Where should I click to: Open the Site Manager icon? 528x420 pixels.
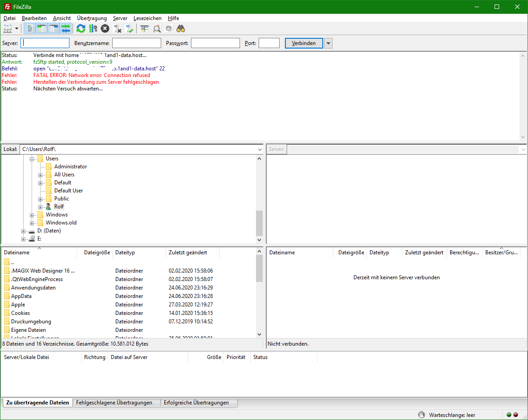pos(8,29)
